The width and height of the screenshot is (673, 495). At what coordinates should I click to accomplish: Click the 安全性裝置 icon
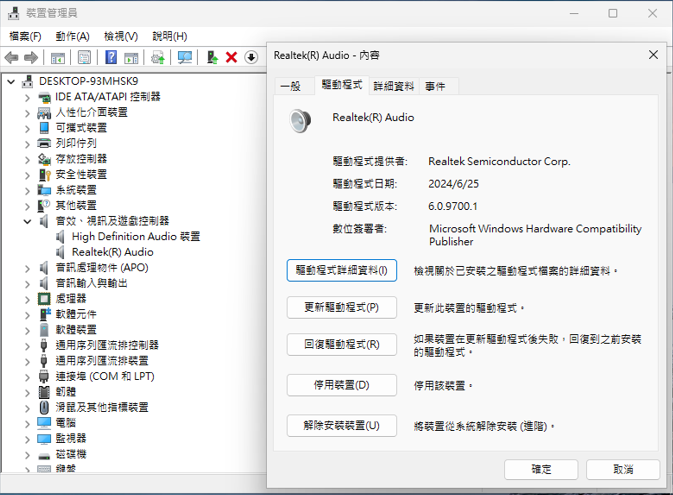(x=44, y=175)
